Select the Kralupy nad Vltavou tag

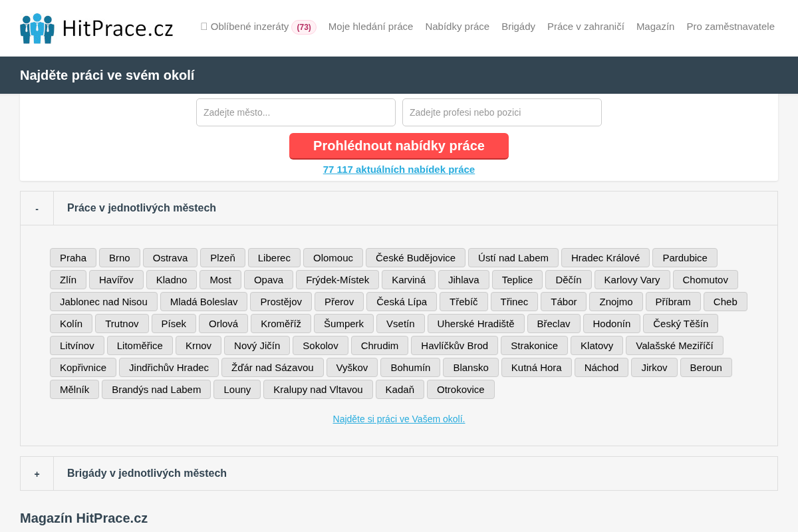click(318, 390)
